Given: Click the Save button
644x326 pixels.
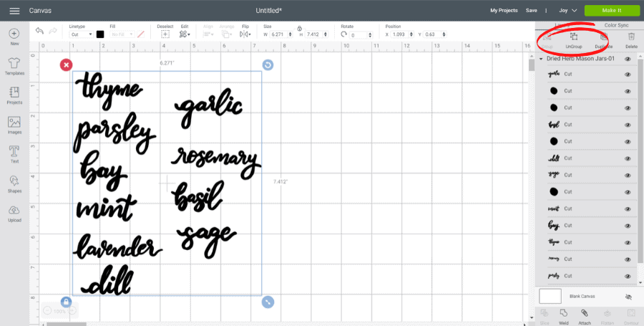Looking at the screenshot, I should pos(531,11).
